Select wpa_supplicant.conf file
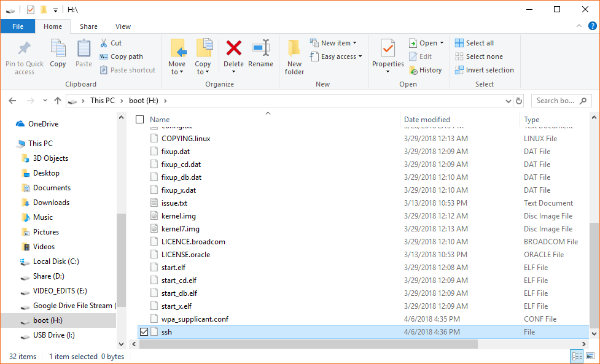600x364 pixels. point(195,319)
